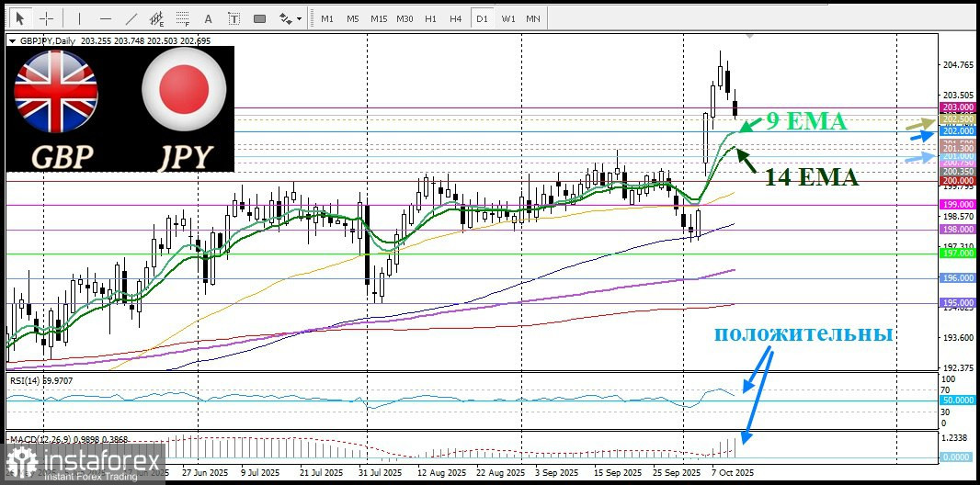The height and width of the screenshot is (485, 980).
Task: Expand the GBPJPY,Daily chart title triangle
Action: pyautogui.click(x=11, y=41)
